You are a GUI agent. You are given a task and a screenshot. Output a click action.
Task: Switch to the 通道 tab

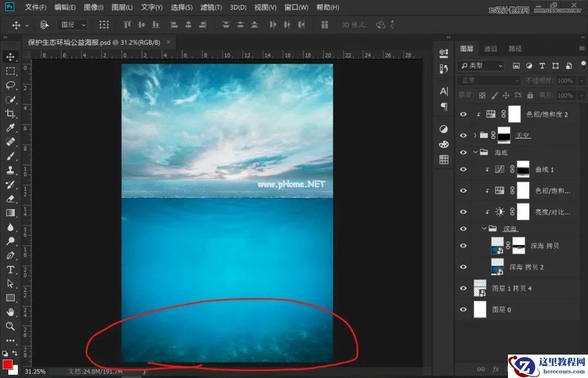(490, 48)
